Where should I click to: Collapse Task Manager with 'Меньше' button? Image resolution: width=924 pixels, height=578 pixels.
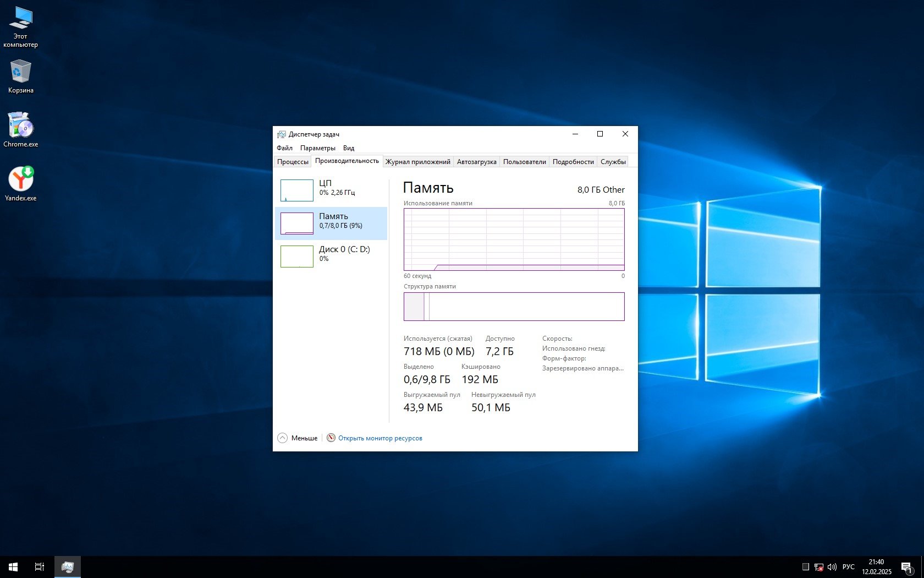click(298, 438)
